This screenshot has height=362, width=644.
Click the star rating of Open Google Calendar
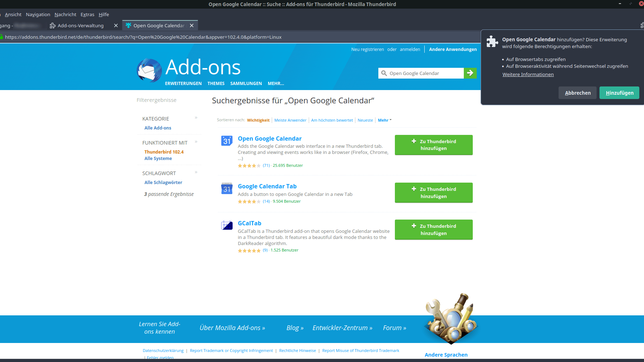pos(249,166)
